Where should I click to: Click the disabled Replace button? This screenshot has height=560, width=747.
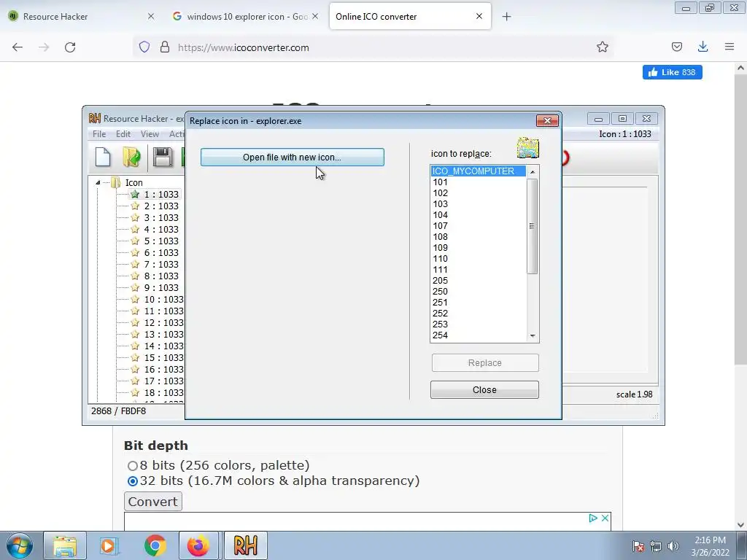coord(485,363)
